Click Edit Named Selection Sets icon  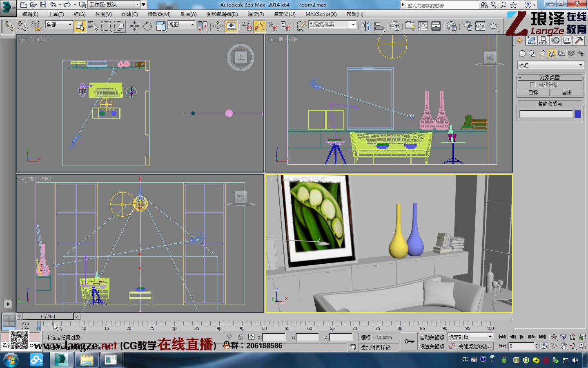tap(301, 26)
